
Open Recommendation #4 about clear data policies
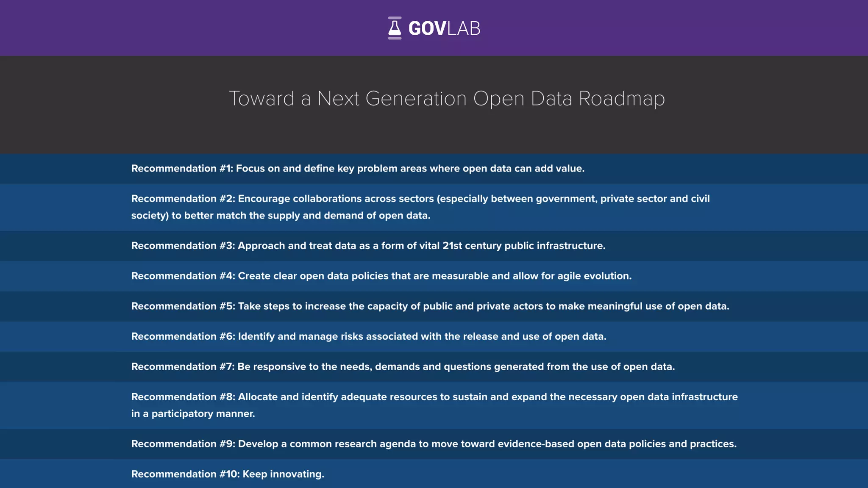pyautogui.click(x=381, y=276)
